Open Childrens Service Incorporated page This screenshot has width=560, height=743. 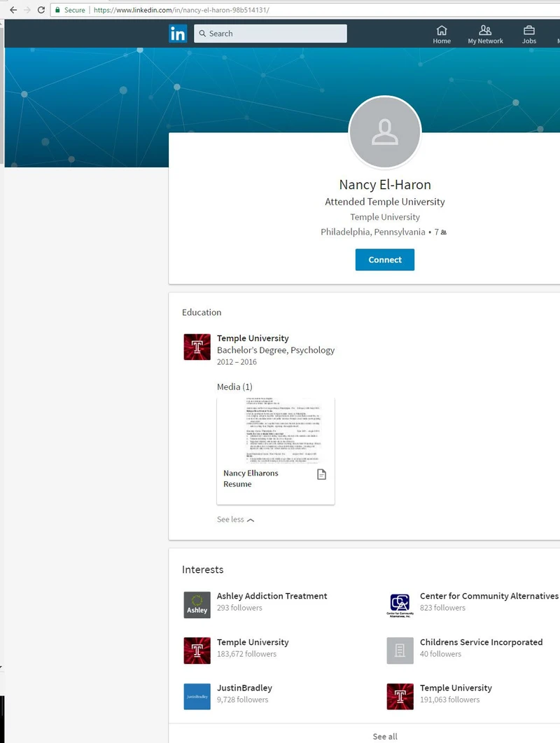[x=481, y=642]
